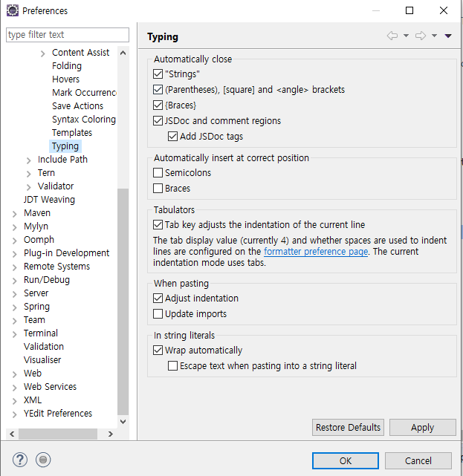Open the formatter preference page link

[x=316, y=252]
